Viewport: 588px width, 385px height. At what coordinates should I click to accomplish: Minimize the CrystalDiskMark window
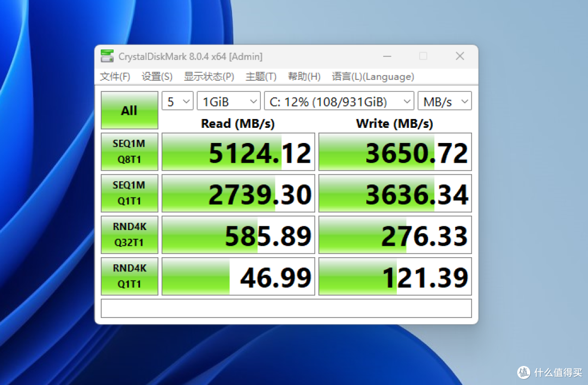tap(387, 56)
